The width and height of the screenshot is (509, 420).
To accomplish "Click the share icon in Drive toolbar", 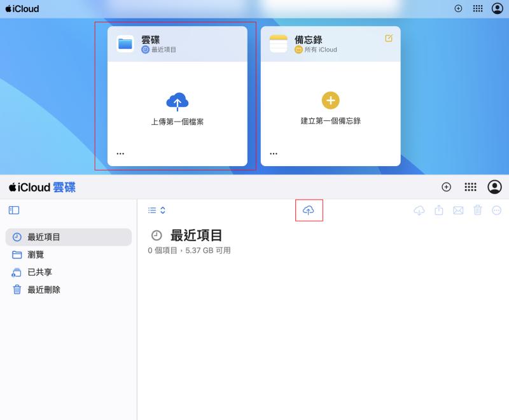I will pos(438,210).
